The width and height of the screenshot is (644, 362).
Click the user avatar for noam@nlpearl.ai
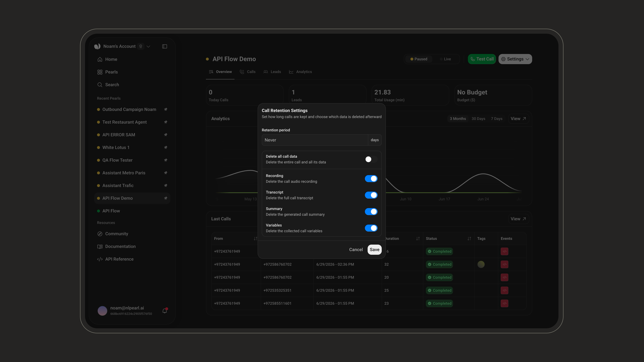pos(102,311)
